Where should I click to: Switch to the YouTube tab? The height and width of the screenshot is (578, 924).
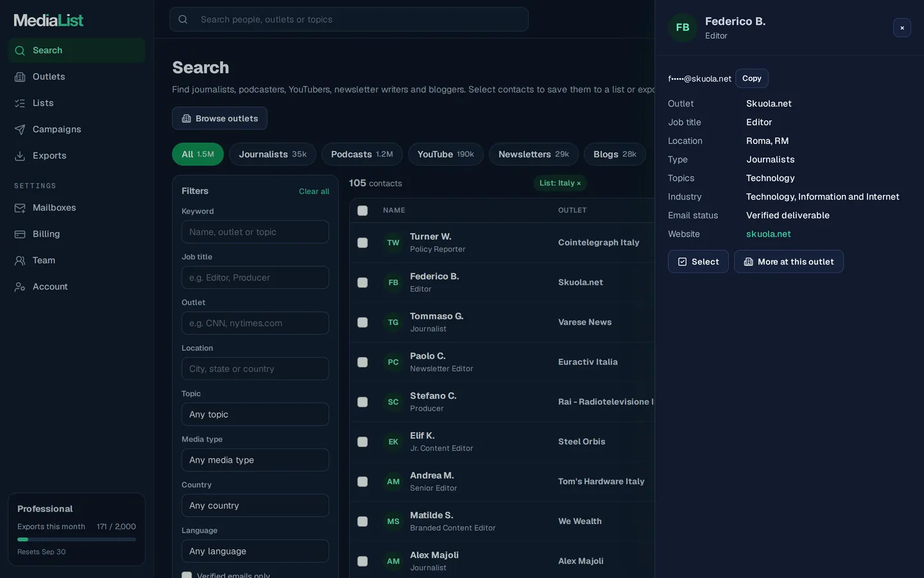pyautogui.click(x=446, y=154)
